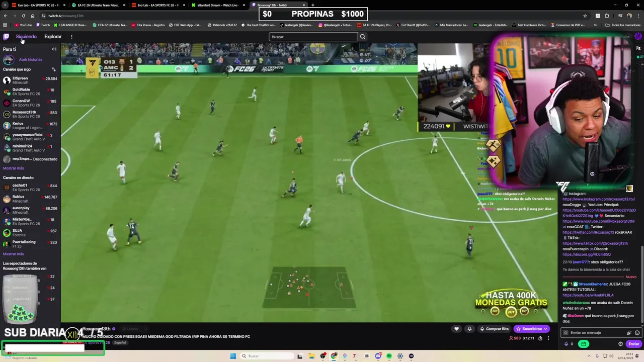644x362 pixels.
Task: Click the Español language tag
Action: [x=120, y=343]
